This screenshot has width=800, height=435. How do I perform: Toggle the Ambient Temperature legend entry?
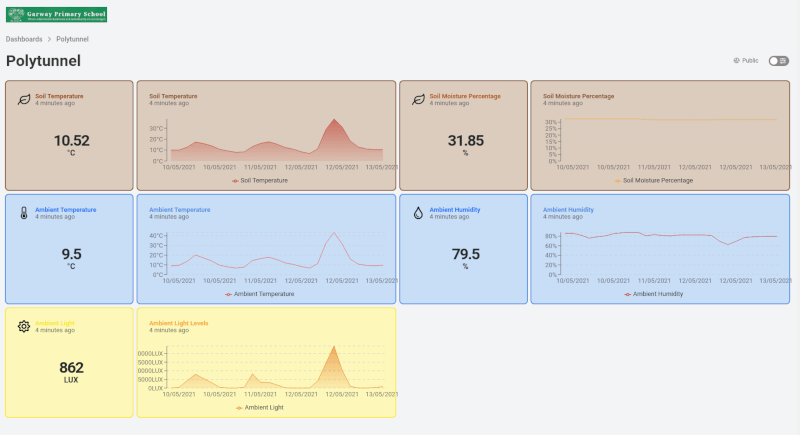(x=260, y=294)
